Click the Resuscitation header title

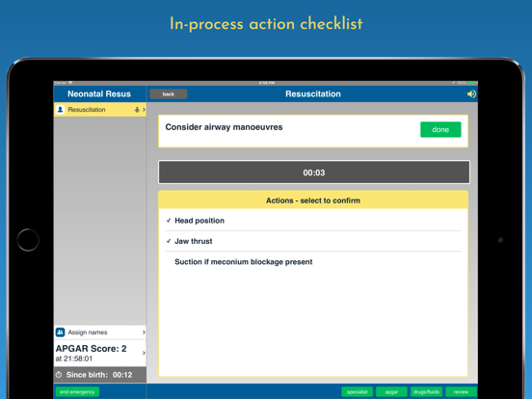click(313, 94)
